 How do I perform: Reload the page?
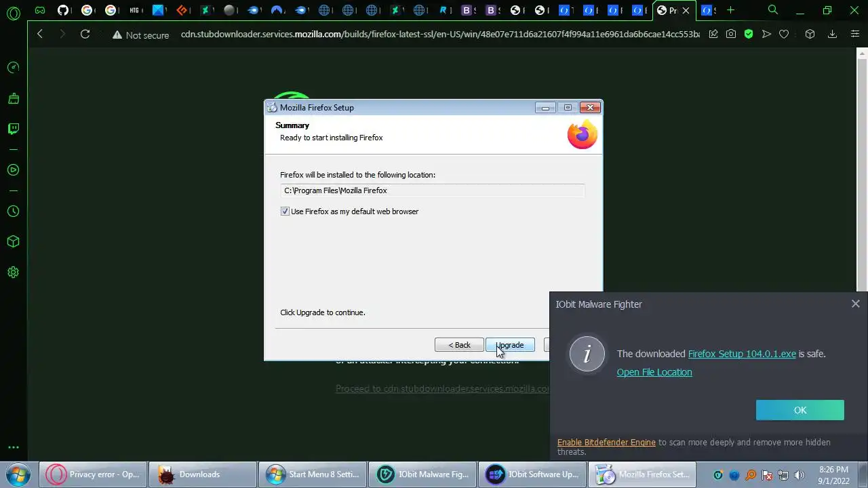pos(85,34)
